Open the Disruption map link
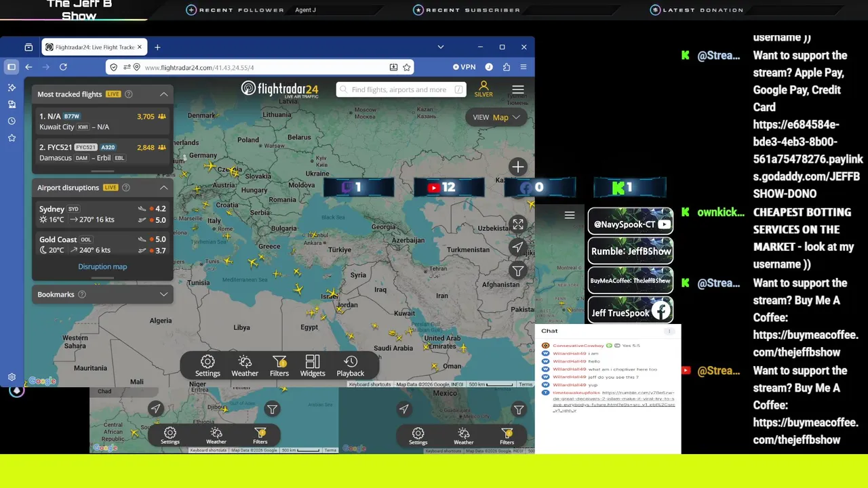Image resolution: width=868 pixels, height=488 pixels. [x=102, y=266]
